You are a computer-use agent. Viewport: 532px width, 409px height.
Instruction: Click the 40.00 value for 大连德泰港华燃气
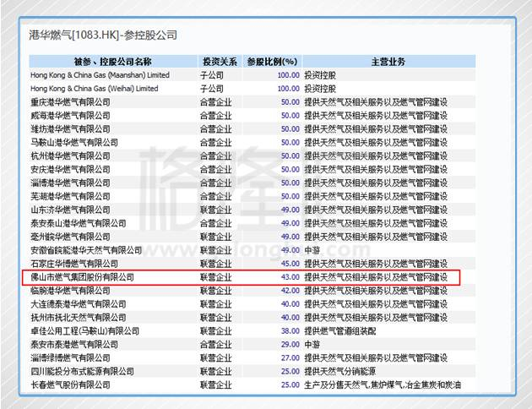pyautogui.click(x=290, y=304)
